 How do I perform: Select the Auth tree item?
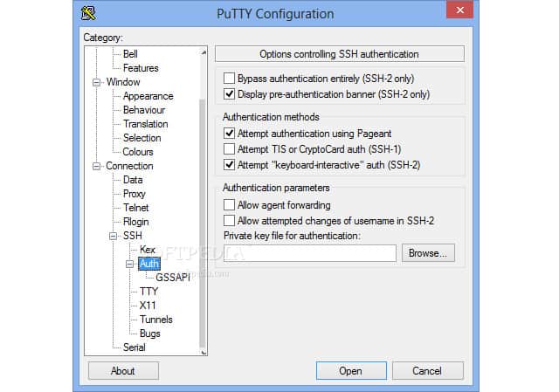pyautogui.click(x=149, y=264)
